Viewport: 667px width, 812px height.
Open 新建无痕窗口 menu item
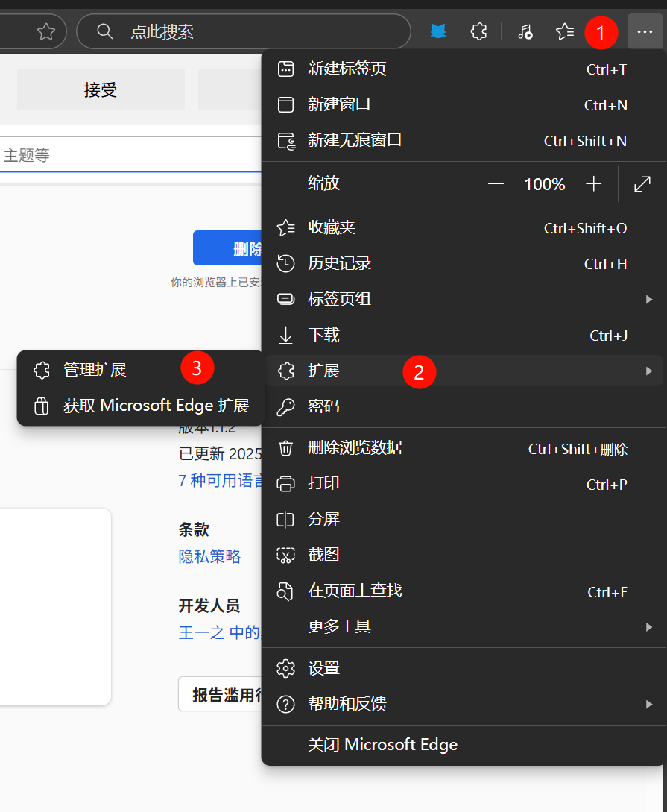click(x=355, y=140)
